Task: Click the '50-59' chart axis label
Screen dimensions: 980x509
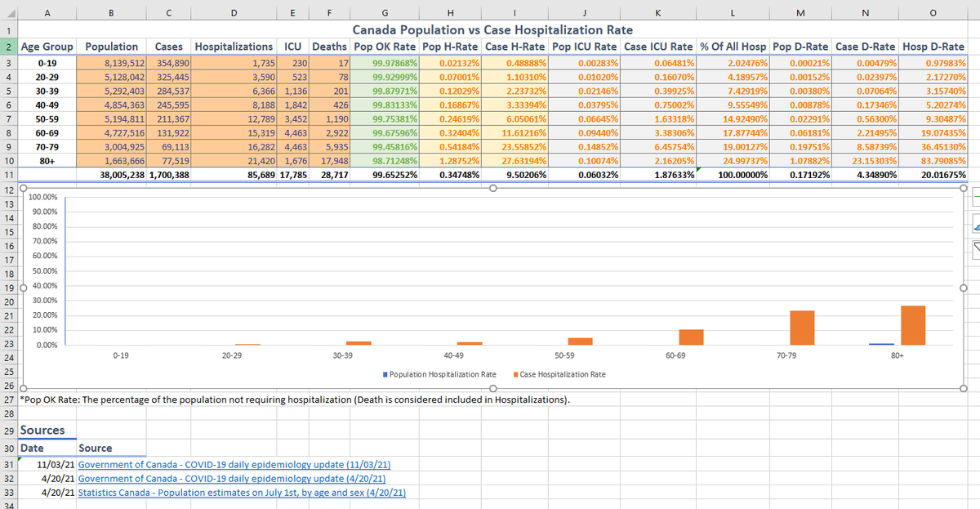Action: point(564,356)
